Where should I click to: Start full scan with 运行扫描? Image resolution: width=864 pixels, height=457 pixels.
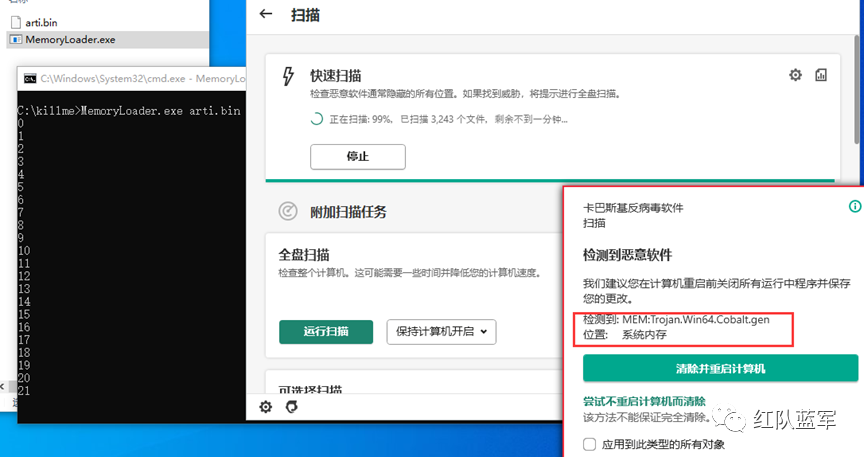[326, 332]
